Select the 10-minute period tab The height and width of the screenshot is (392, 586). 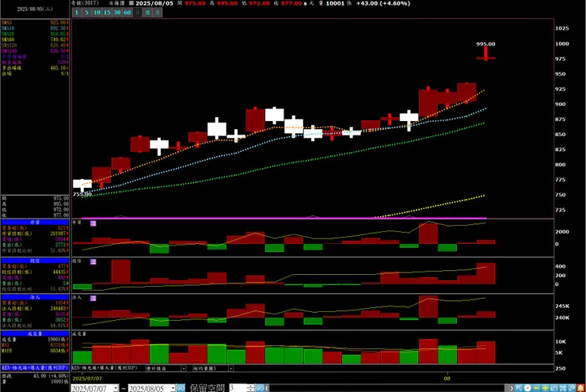(x=97, y=13)
